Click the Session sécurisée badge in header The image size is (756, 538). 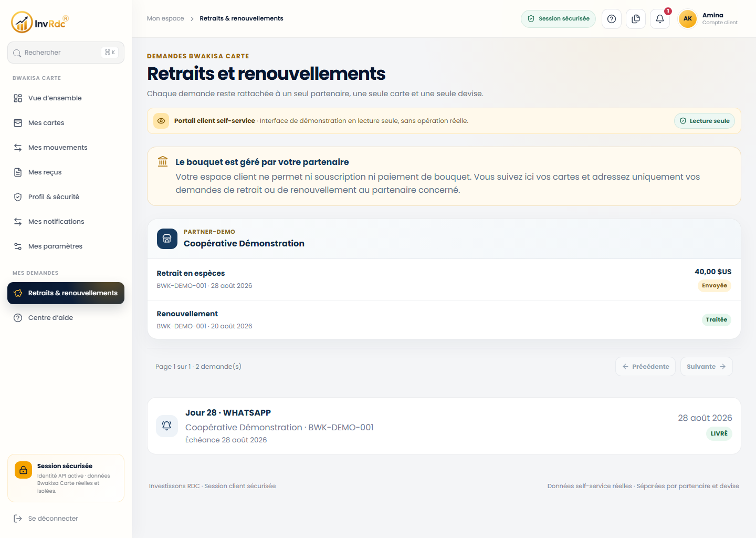558,19
